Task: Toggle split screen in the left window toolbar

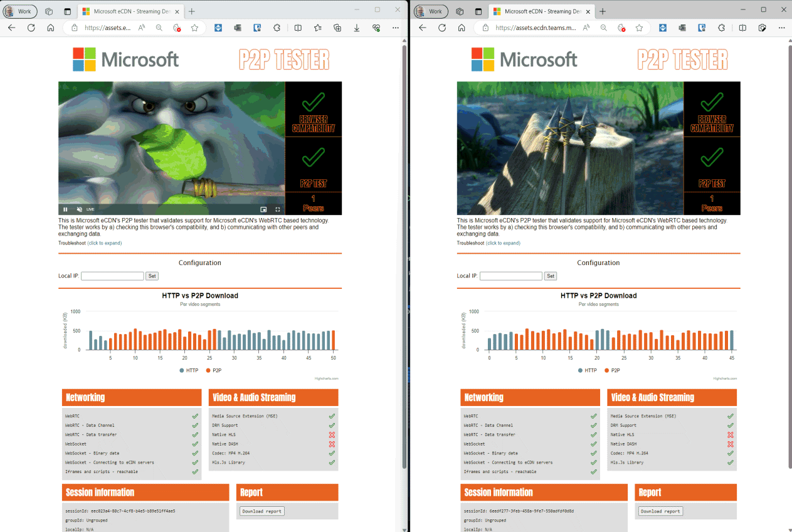Action: 298,28
